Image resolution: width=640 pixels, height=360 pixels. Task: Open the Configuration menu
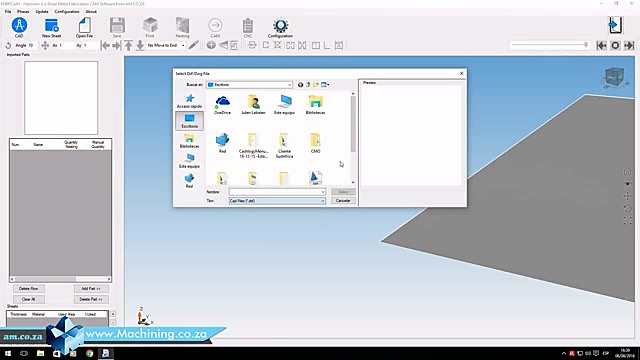coord(67,11)
